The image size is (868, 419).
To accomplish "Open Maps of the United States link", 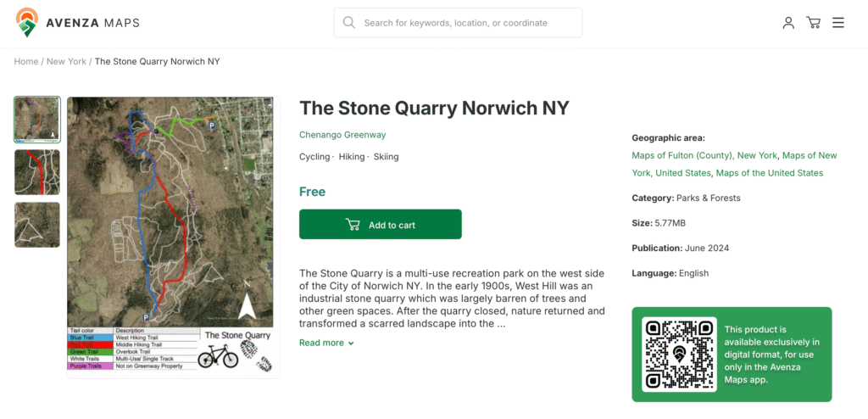I will point(770,173).
